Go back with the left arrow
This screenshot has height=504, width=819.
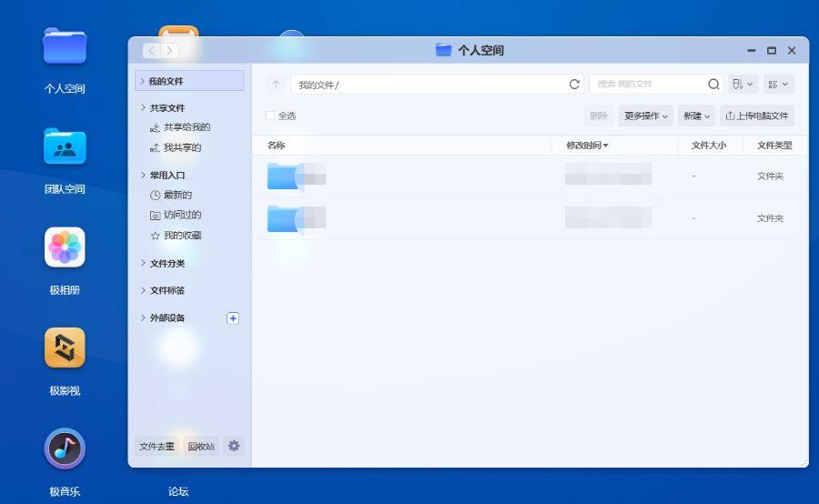[151, 51]
